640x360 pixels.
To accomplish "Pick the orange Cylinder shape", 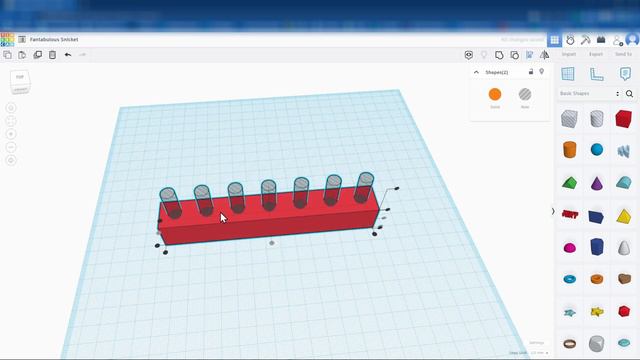I will click(569, 149).
